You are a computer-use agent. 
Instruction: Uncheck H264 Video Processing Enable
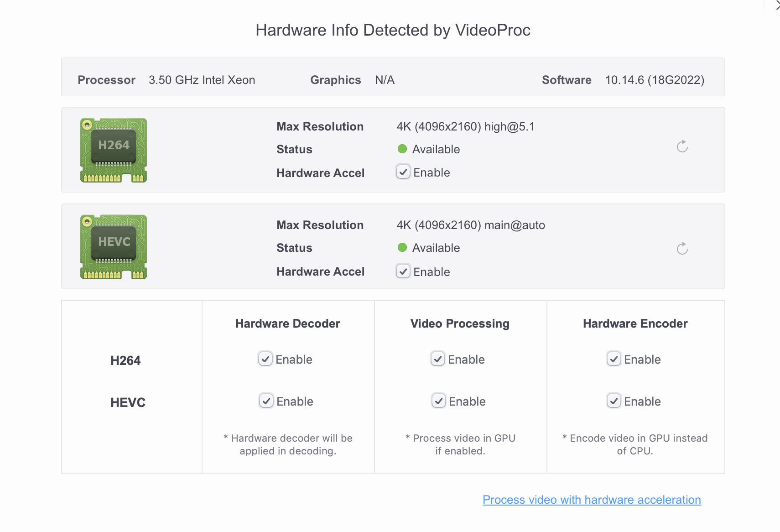438,359
